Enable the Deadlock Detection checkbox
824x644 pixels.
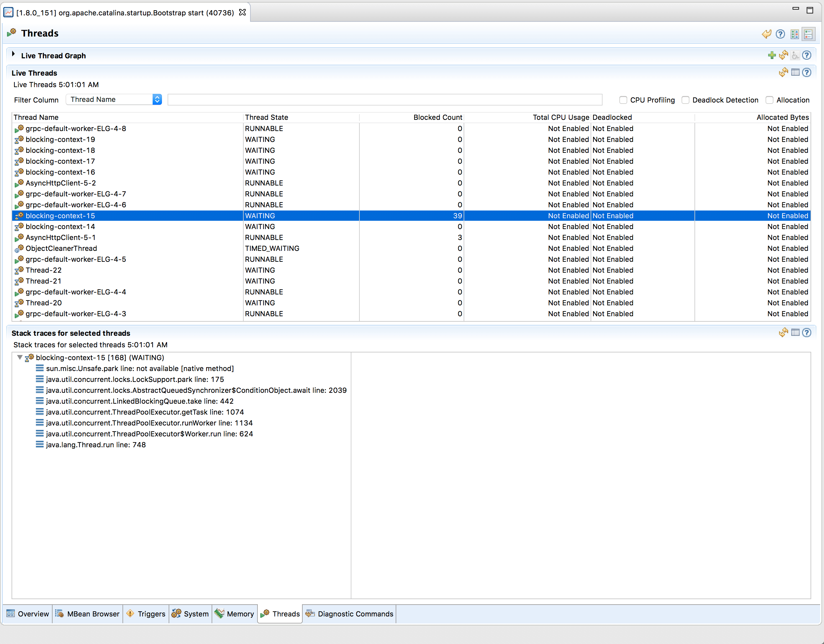(x=685, y=100)
